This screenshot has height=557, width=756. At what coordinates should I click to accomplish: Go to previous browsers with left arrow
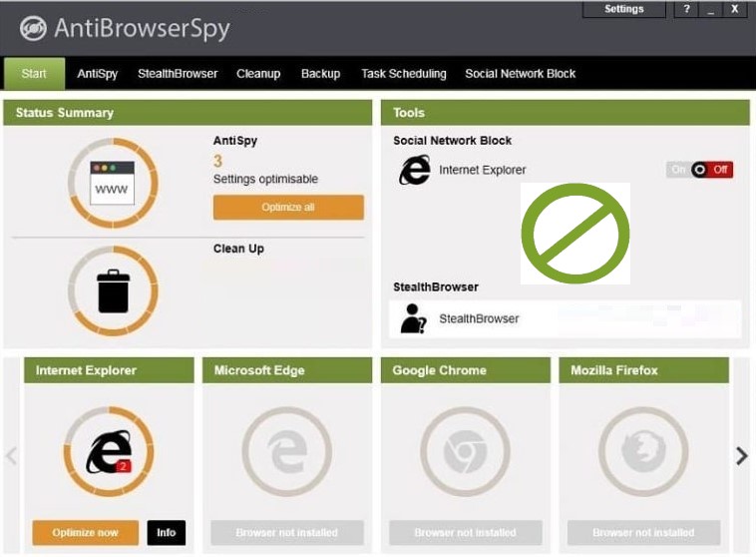11,455
